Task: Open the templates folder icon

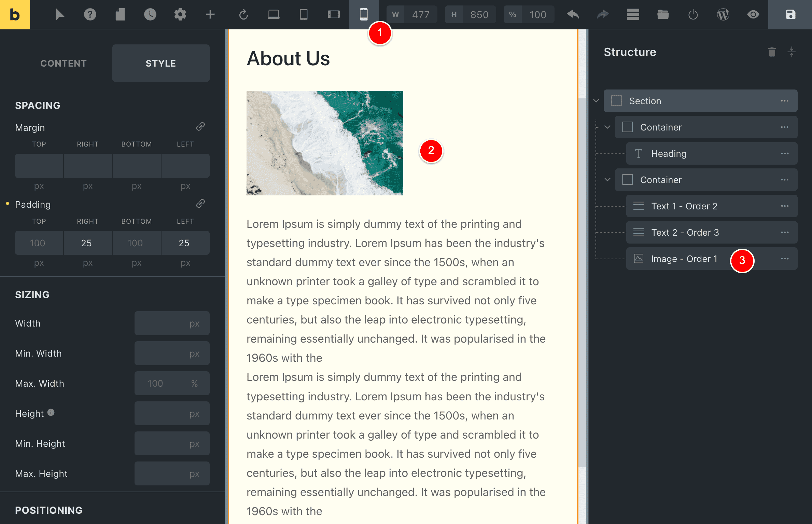Action: click(x=663, y=14)
